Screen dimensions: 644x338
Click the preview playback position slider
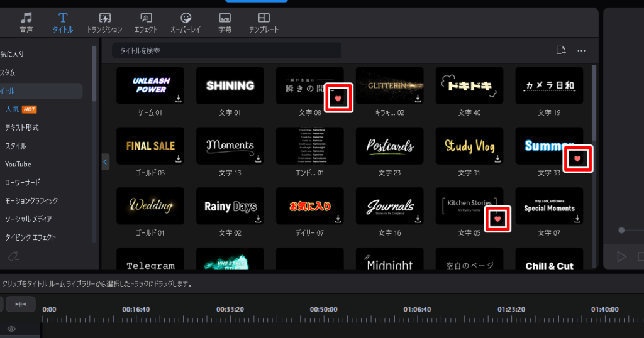621,231
